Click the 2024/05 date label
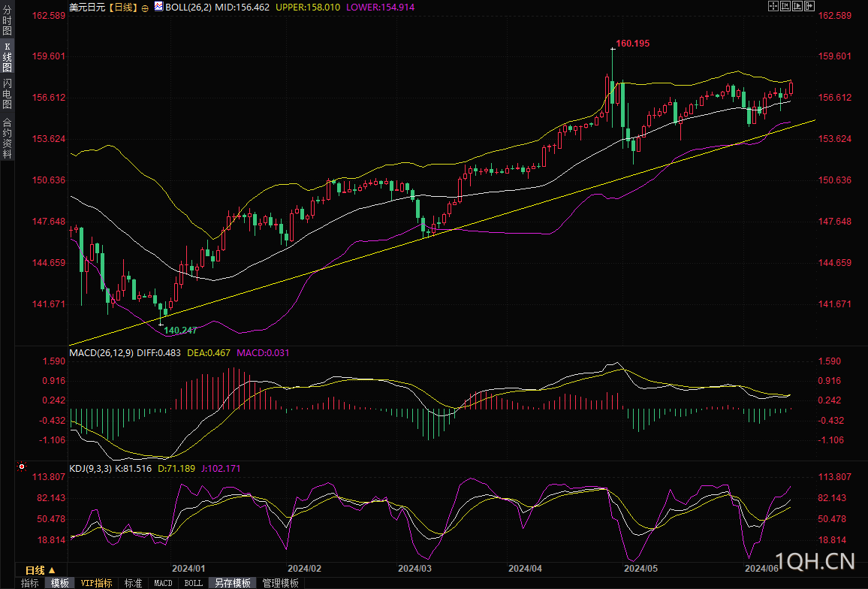This screenshot has width=868, height=589. [x=640, y=569]
